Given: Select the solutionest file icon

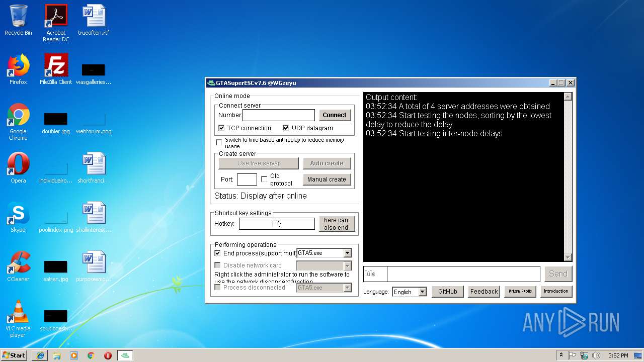Looking at the screenshot, I should 56,320.
